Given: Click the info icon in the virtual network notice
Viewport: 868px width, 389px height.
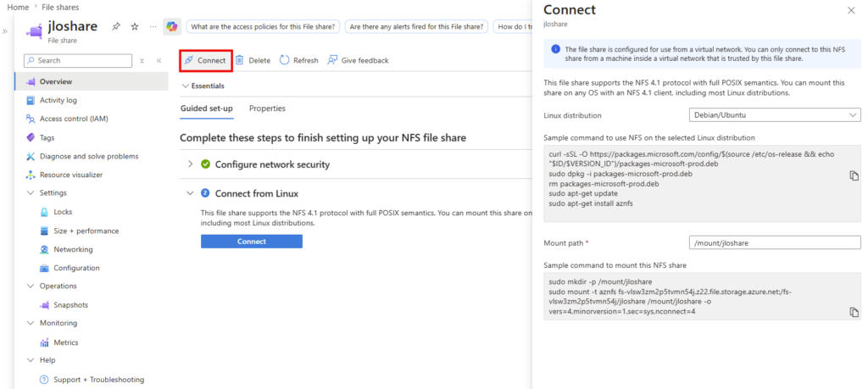Looking at the screenshot, I should (x=555, y=48).
